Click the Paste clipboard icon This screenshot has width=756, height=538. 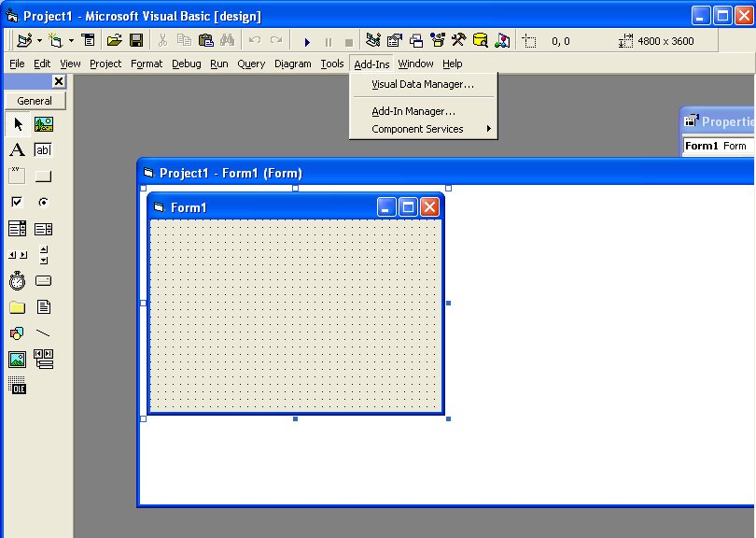206,40
